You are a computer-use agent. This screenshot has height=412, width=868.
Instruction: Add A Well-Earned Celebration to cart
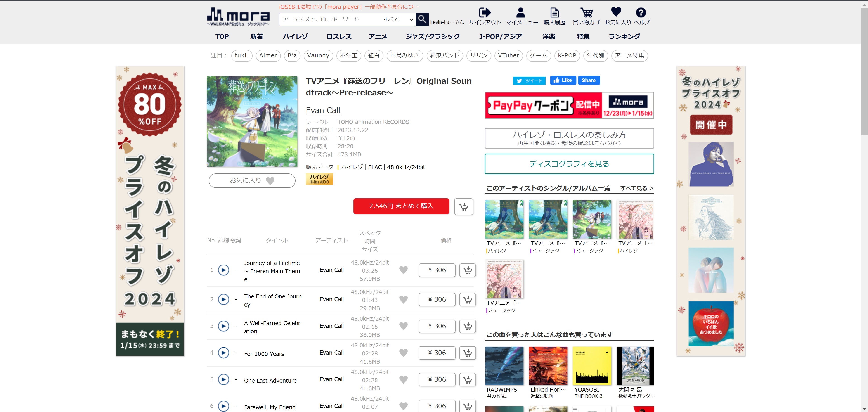click(467, 326)
